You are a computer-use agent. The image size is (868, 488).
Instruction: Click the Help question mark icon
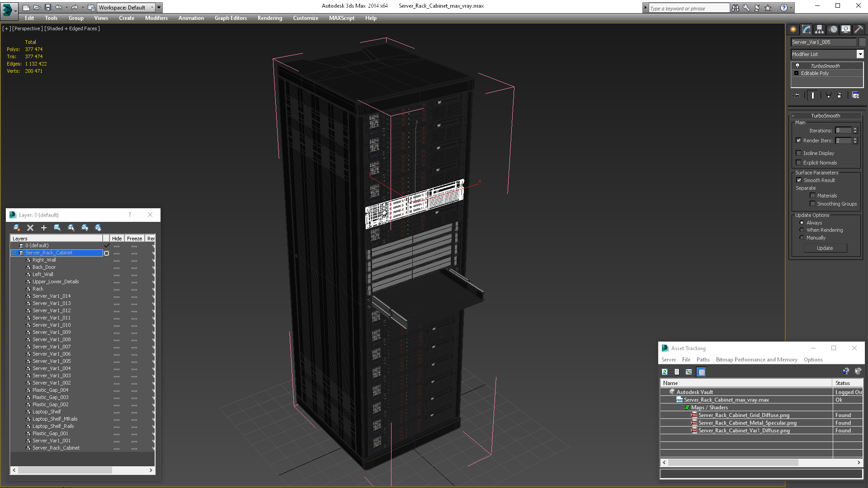(x=784, y=8)
